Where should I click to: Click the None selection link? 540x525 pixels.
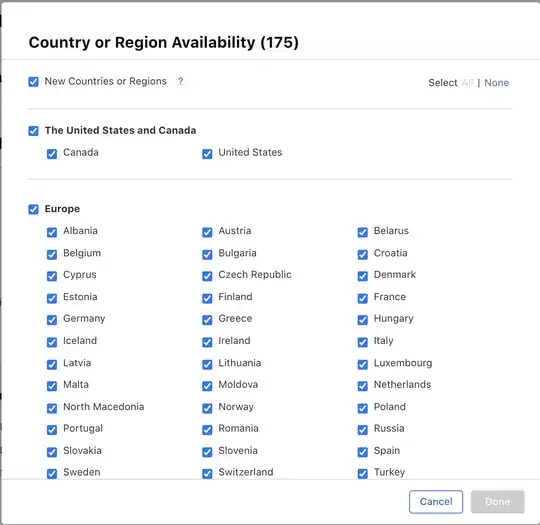click(x=496, y=83)
